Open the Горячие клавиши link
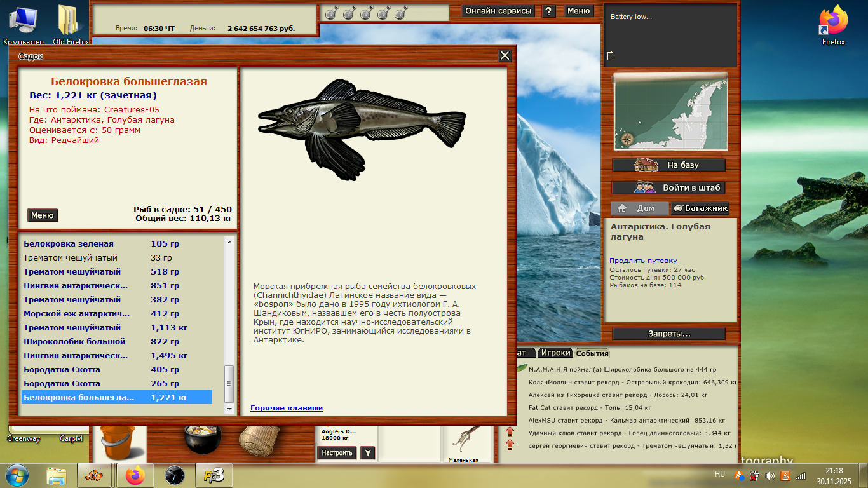The height and width of the screenshot is (488, 868). (x=287, y=408)
